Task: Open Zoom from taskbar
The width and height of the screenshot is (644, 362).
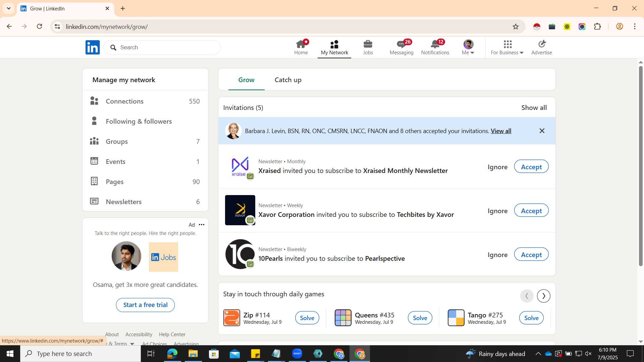Action: 297,354
